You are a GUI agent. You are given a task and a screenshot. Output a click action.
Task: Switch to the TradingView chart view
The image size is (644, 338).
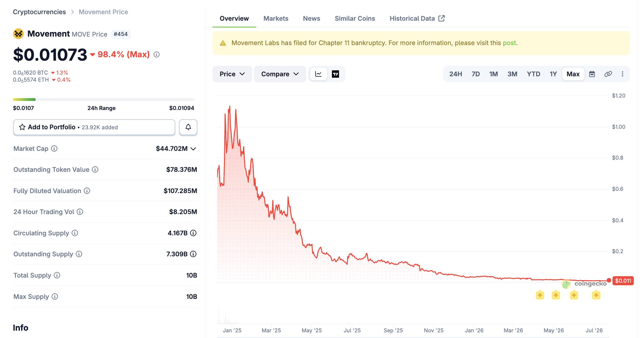tap(335, 74)
